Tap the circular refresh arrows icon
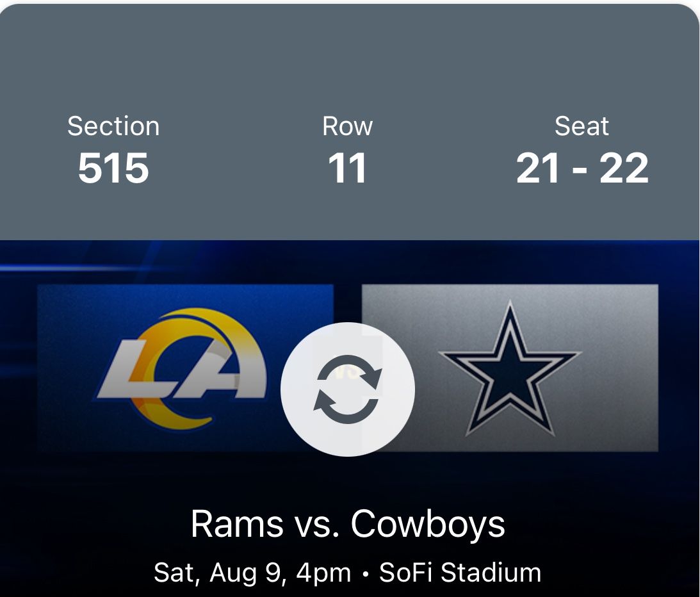This screenshot has width=700, height=597. point(348,389)
